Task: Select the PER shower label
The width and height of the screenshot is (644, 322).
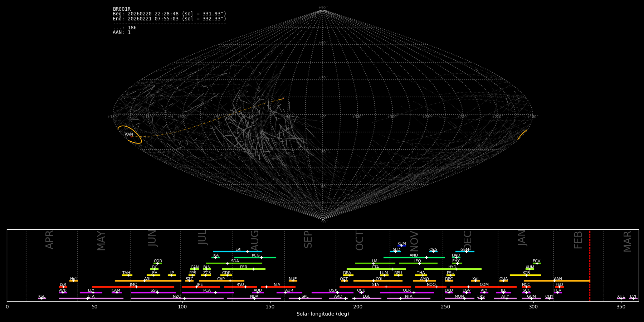Action: coord(244,267)
